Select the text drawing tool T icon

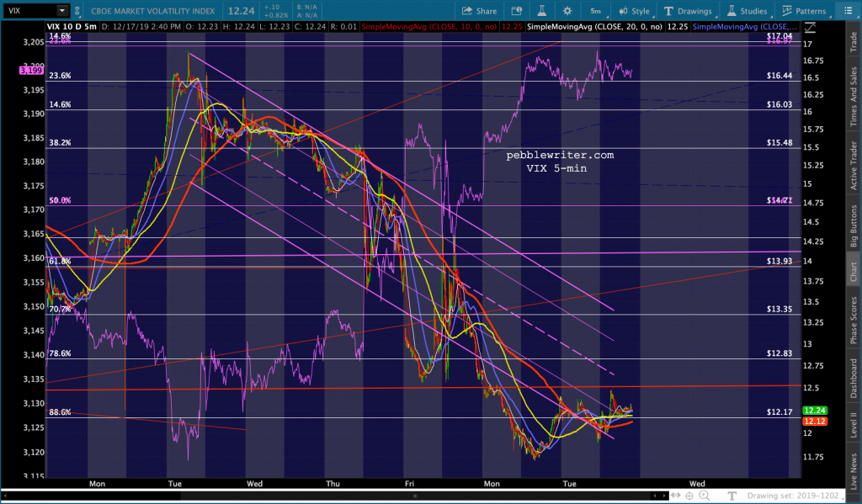pyautogui.click(x=732, y=496)
